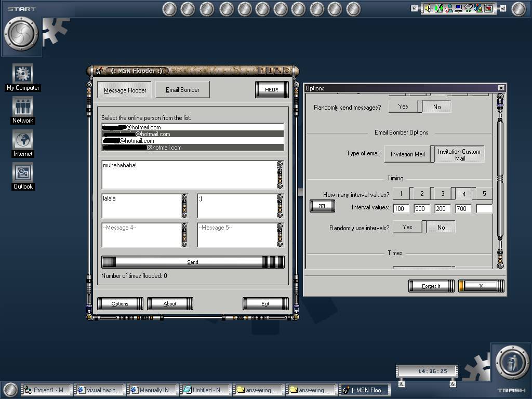
Task: Click the red picture tray icon
Action: click(x=488, y=8)
